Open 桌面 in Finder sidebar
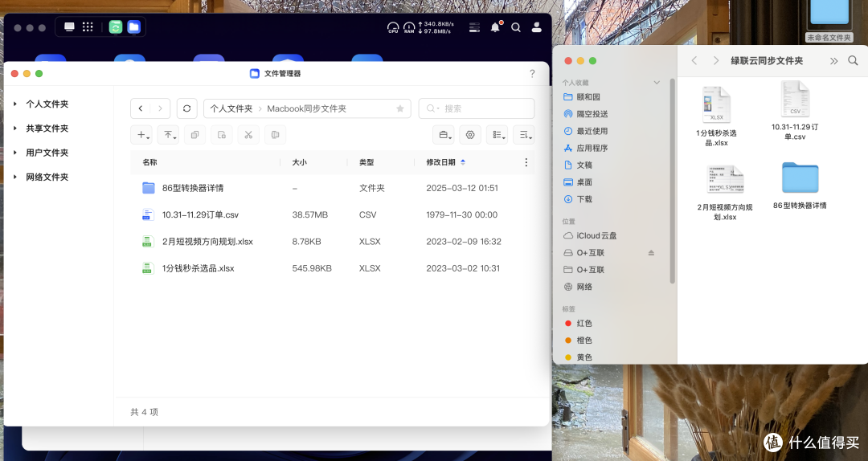Viewport: 868px width, 461px height. tap(584, 182)
